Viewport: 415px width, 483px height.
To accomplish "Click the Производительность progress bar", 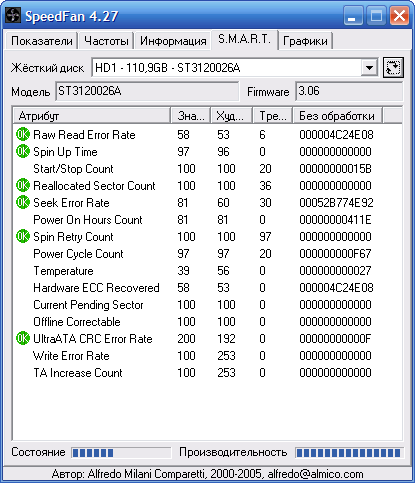I will (x=349, y=453).
